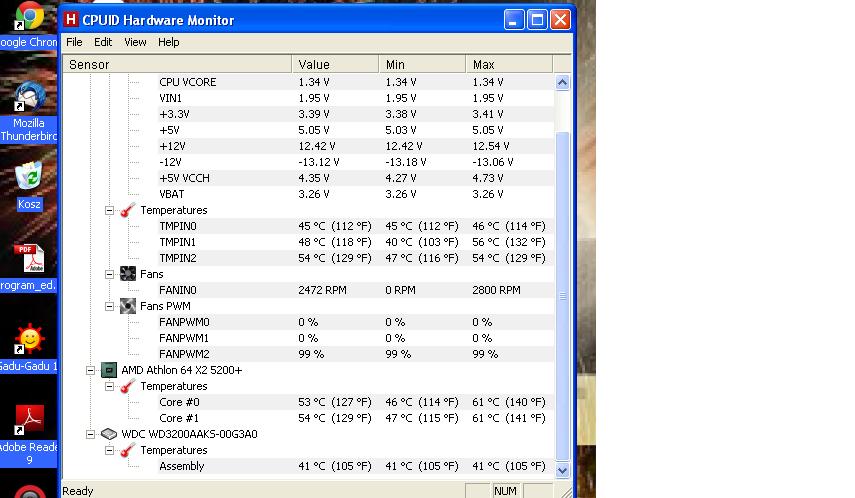Click the 2472 RPM value
The height and width of the screenshot is (498, 855).
(x=322, y=290)
